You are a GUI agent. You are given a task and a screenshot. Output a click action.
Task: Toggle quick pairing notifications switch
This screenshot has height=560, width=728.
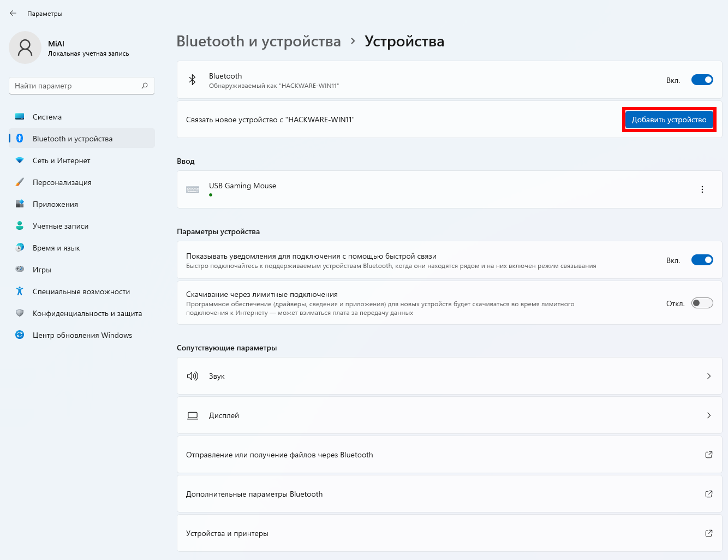702,260
